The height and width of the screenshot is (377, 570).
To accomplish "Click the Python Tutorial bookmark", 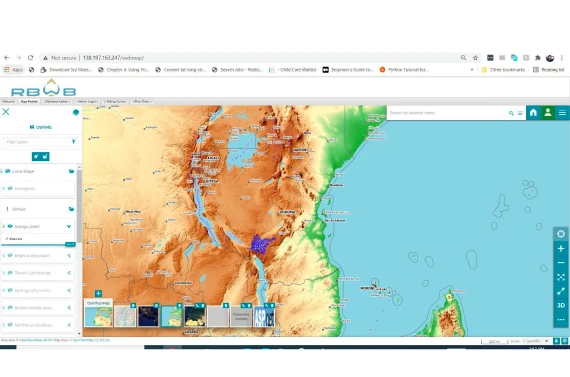I will 404,69.
